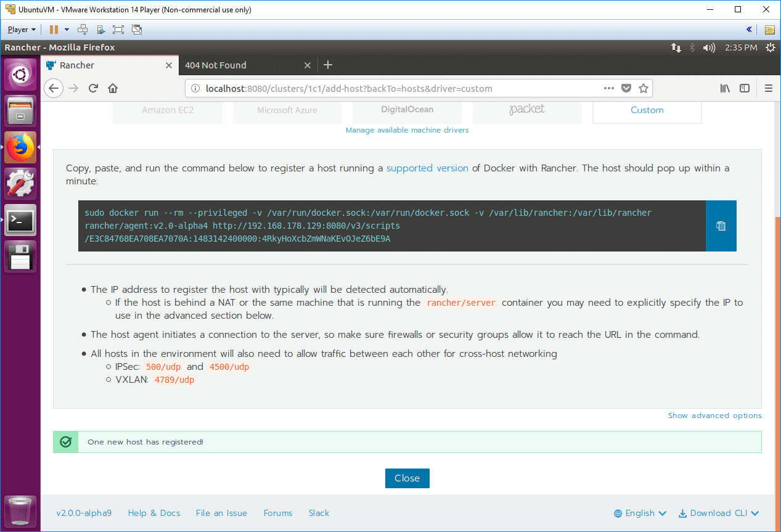Click the VMware left double-chevron icon
Image resolution: width=781 pixels, height=532 pixels.
tap(749, 29)
